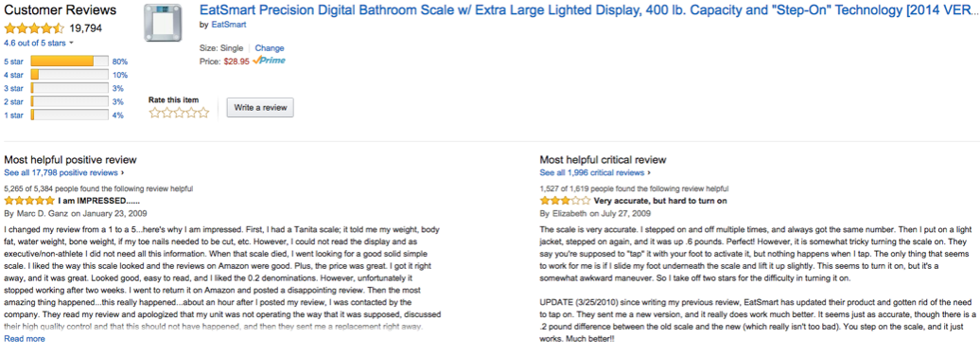Click the 2 star percentage link

point(118,102)
